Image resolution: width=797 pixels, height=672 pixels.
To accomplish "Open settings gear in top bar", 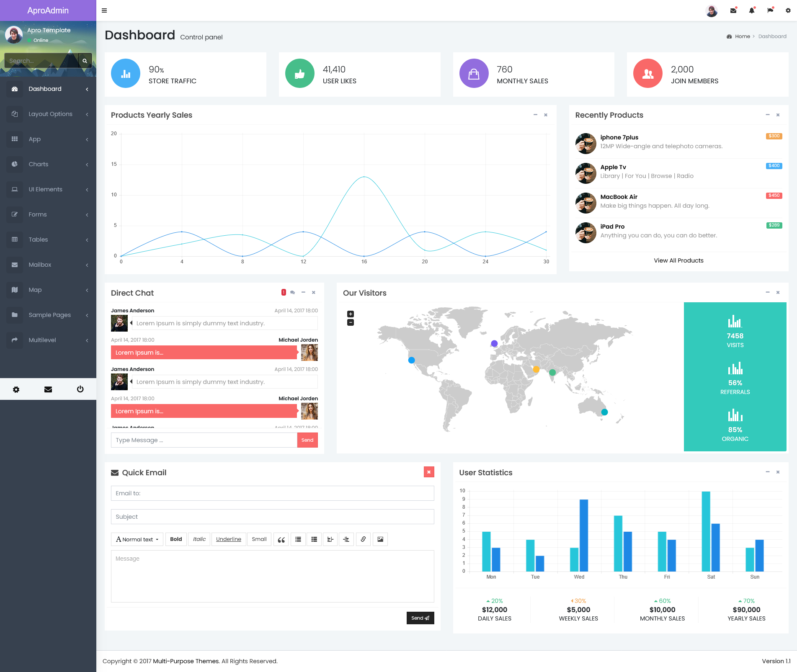I will click(788, 10).
